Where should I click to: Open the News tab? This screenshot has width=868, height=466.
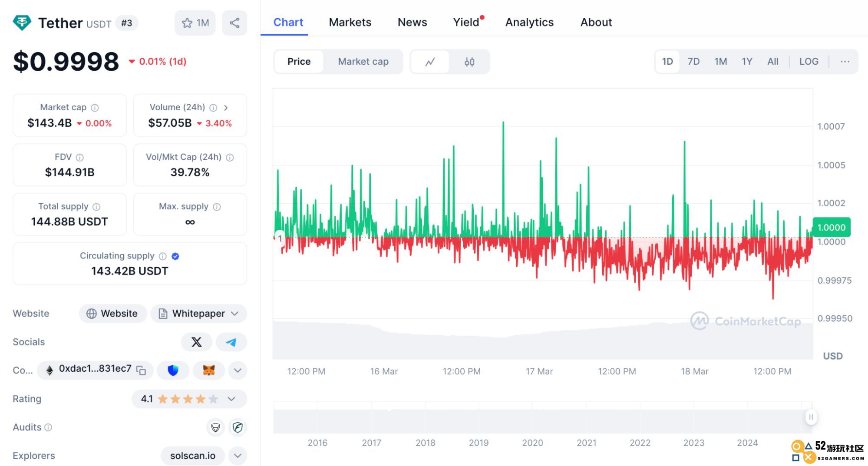[x=412, y=22]
